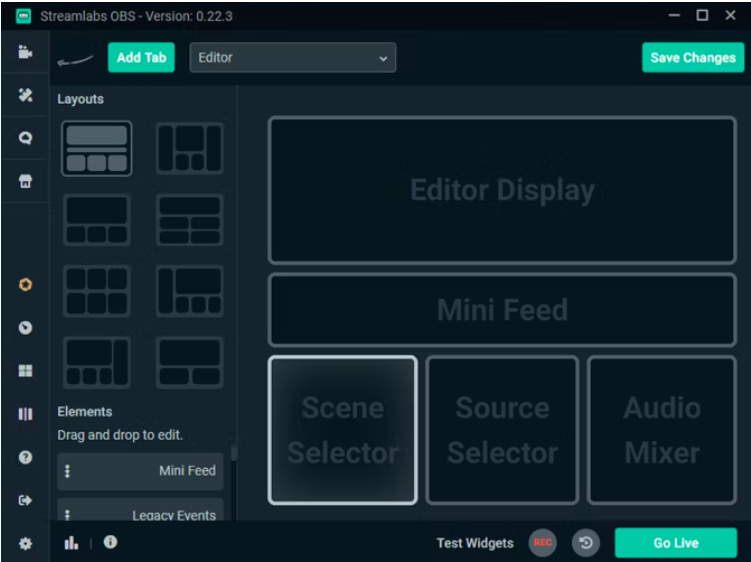
Task: Maximize the Streamlabs OBS window
Action: click(x=702, y=15)
